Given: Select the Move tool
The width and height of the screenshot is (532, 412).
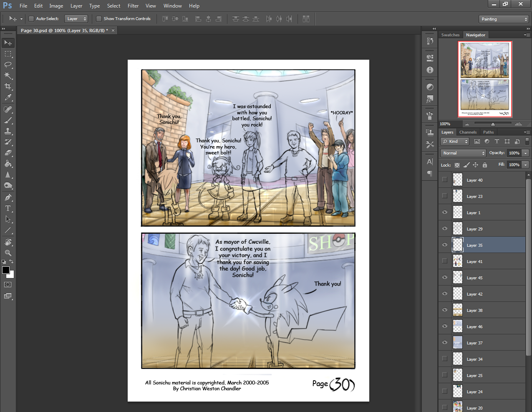Looking at the screenshot, I should click(x=8, y=43).
